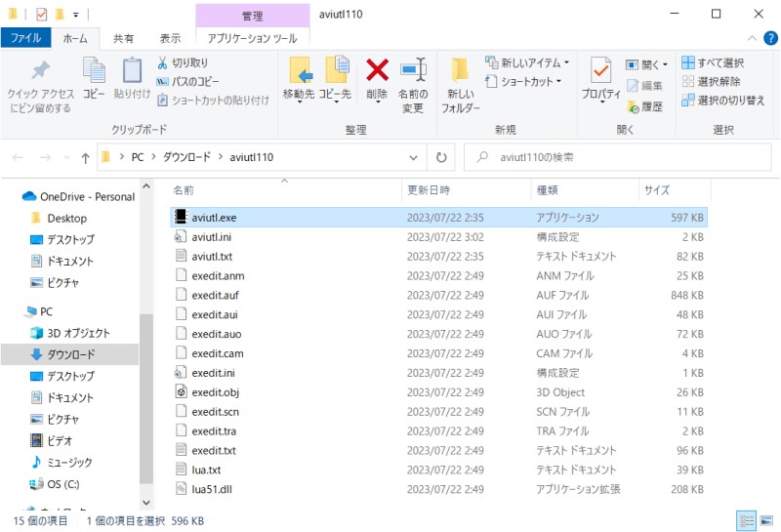This screenshot has height=532, width=781.
Task: Click the Refresh button next to address bar
Action: pos(441,157)
